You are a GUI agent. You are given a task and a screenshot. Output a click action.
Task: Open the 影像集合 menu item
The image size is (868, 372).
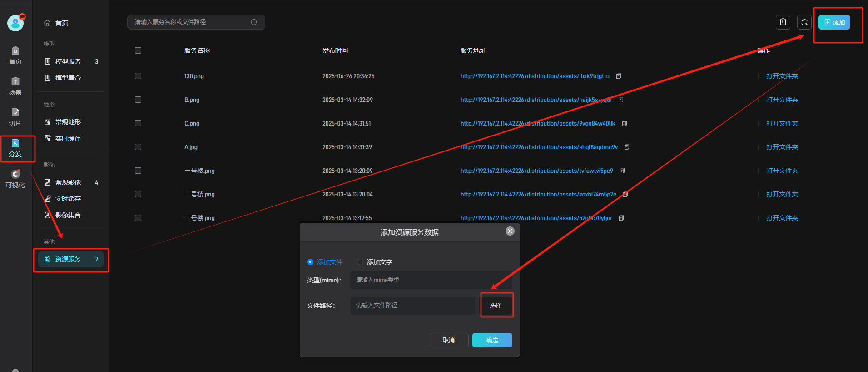coord(71,215)
